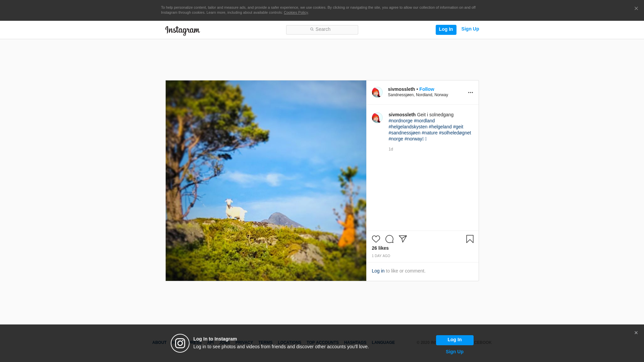The width and height of the screenshot is (644, 362).
Task: Click Sign Up in the header
Action: [x=470, y=29]
